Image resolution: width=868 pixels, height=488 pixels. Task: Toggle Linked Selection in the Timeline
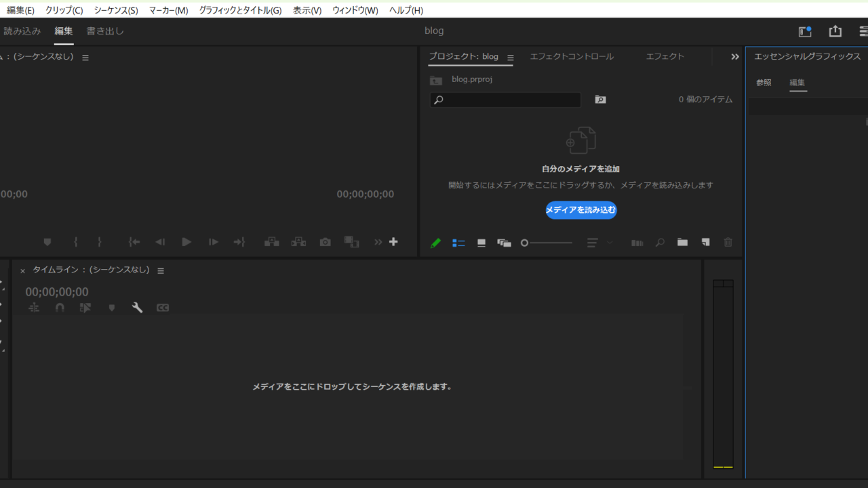click(x=85, y=308)
